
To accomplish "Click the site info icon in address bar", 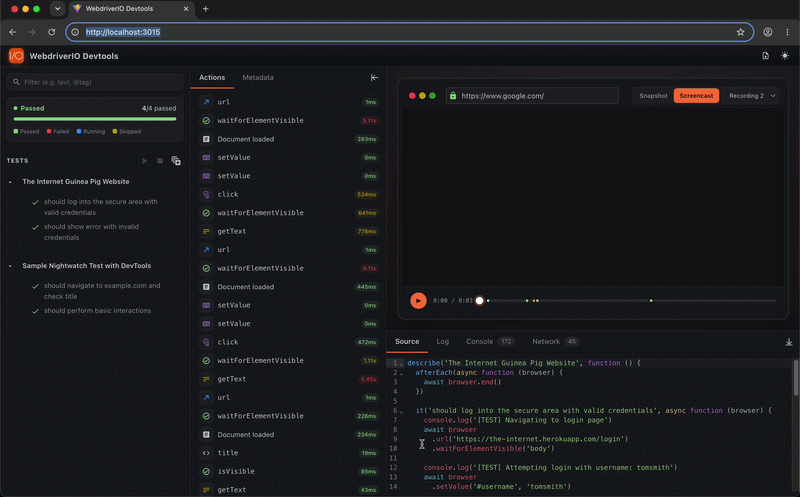I will (x=75, y=32).
